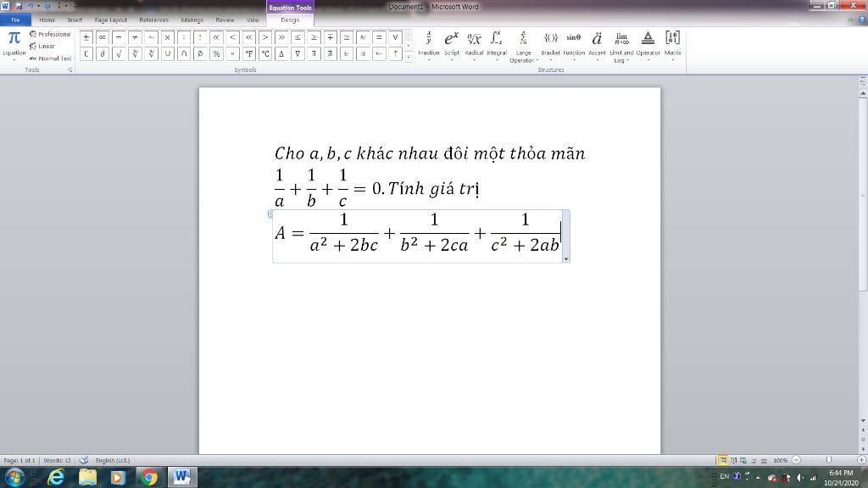This screenshot has height=488, width=868.
Task: Open the File menu
Action: pos(15,19)
